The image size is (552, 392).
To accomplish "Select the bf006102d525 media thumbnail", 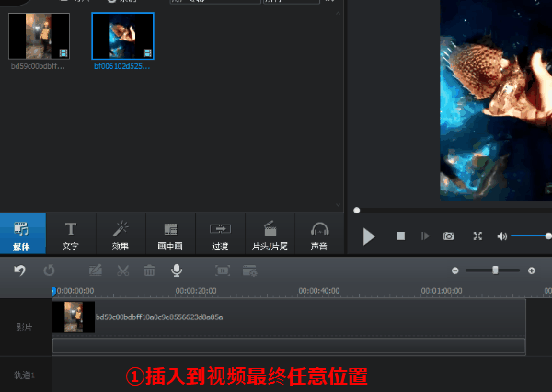I will (x=123, y=36).
